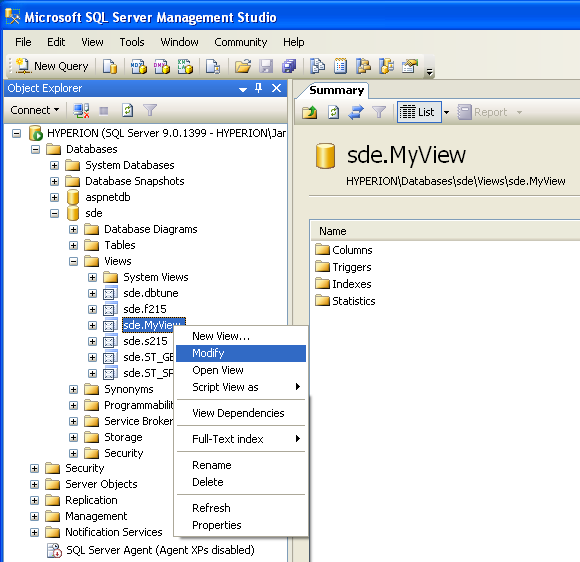Choose Modify in the context menu

pos(241,353)
